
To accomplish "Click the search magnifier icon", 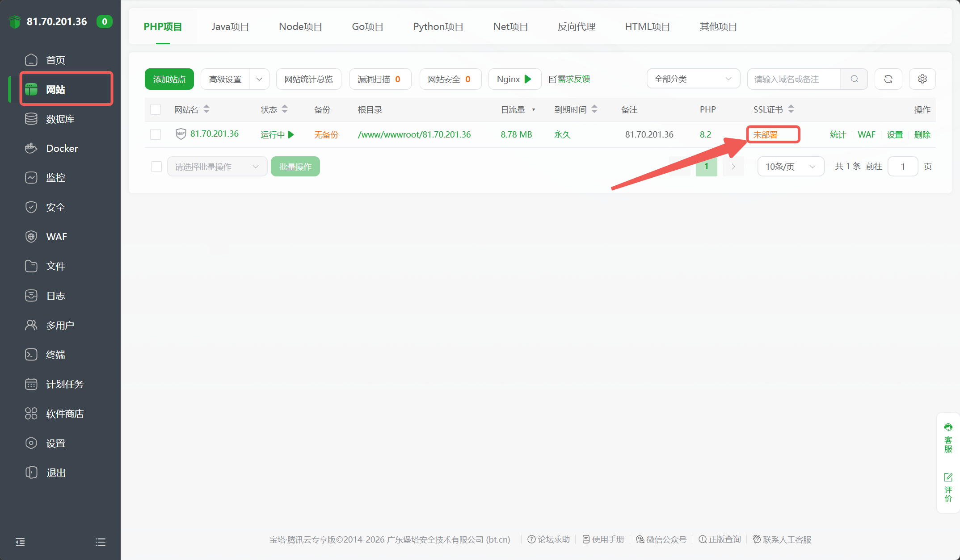I will point(854,79).
